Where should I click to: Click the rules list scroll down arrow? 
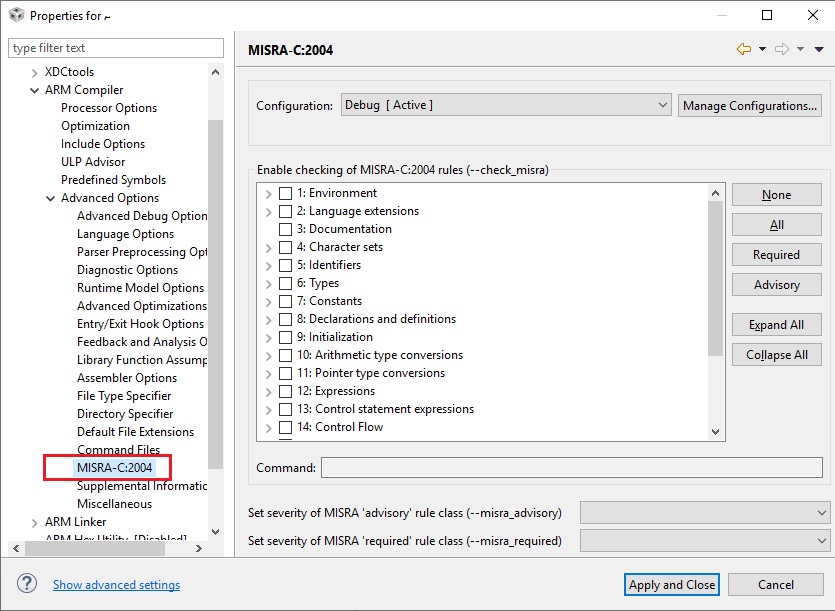pyautogui.click(x=715, y=432)
